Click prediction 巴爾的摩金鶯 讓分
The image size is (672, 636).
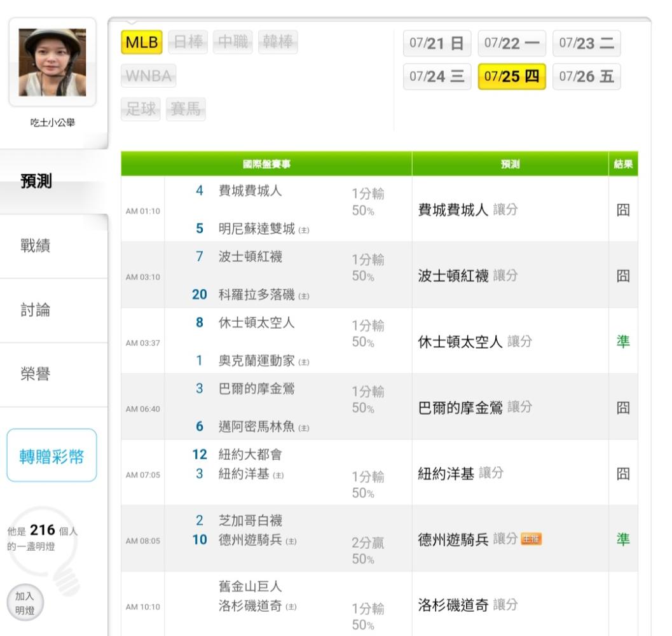pos(475,408)
